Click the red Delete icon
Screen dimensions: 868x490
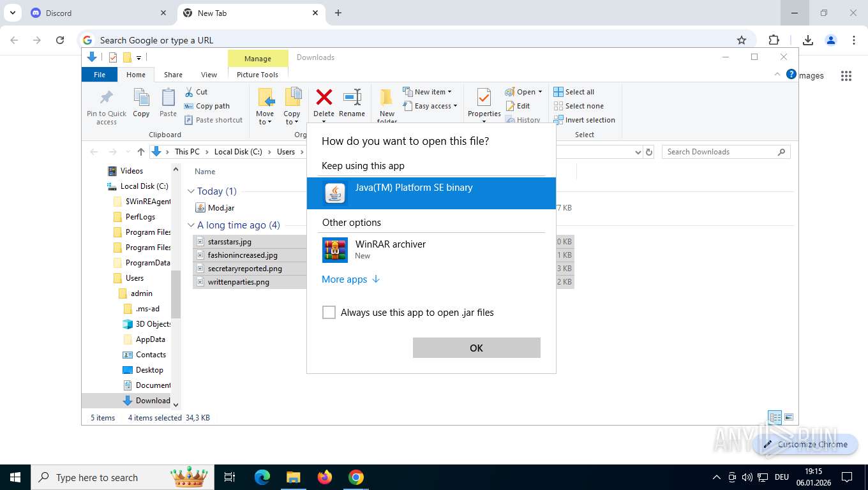(324, 98)
